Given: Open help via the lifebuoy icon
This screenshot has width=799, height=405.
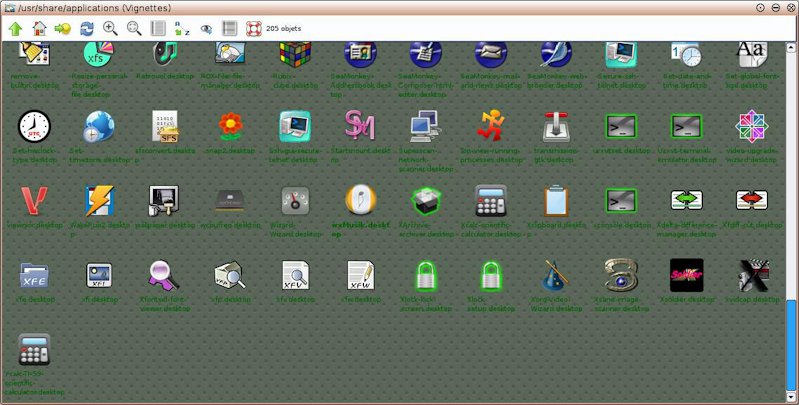Looking at the screenshot, I should click(254, 29).
